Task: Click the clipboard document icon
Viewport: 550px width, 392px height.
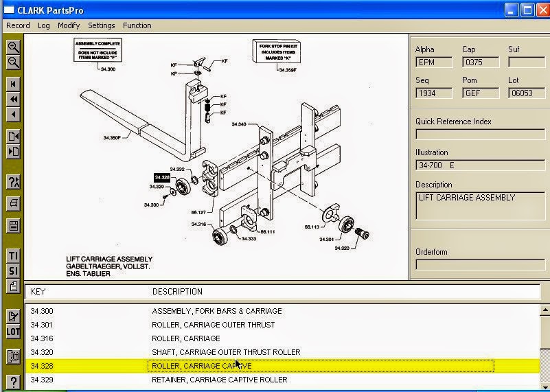Action: coord(13,286)
